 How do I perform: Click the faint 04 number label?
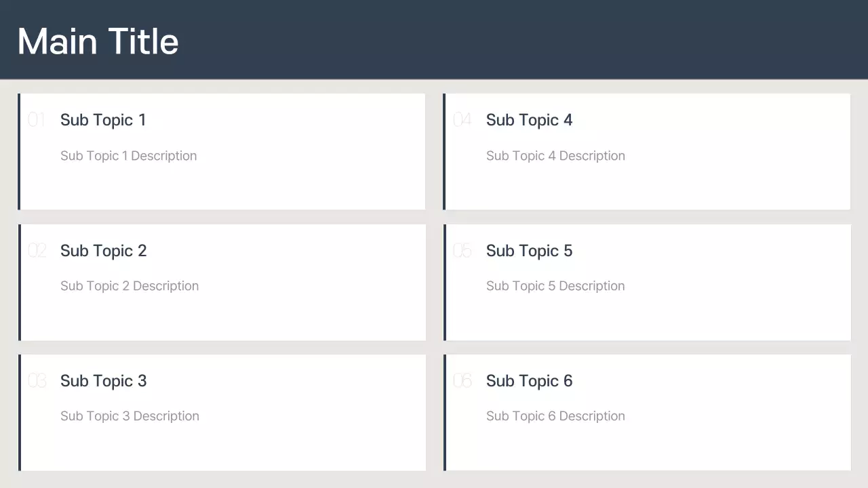(x=462, y=121)
